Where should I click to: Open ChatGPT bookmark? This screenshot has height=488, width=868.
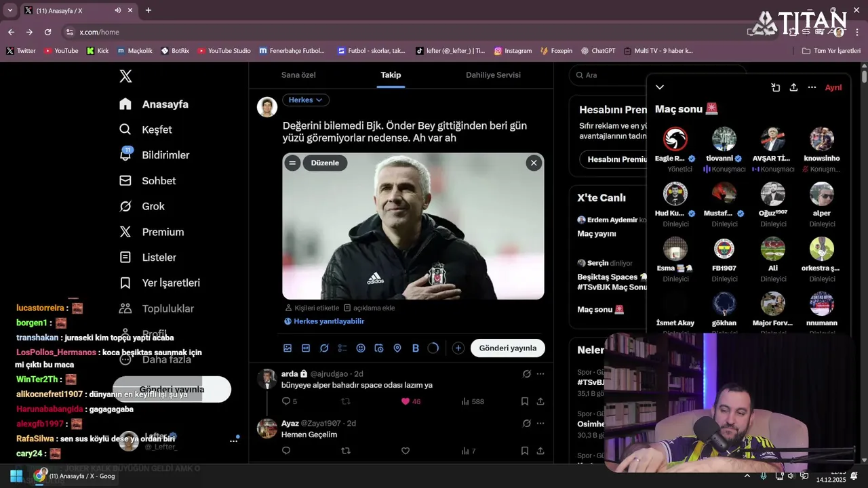click(597, 51)
